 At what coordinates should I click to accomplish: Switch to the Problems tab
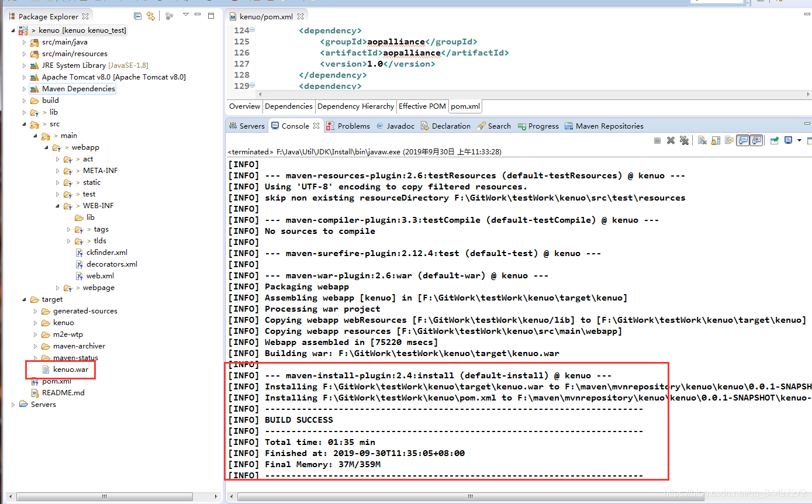(x=348, y=126)
